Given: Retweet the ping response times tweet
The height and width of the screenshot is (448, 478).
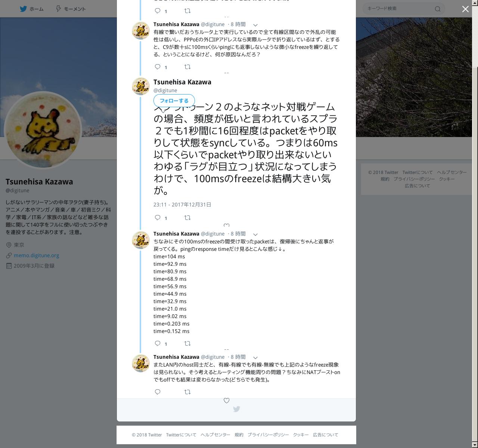Looking at the screenshot, I should coord(187,343).
